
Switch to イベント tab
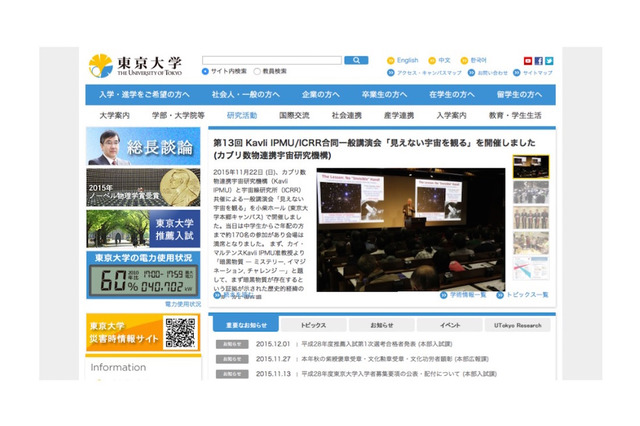(449, 325)
